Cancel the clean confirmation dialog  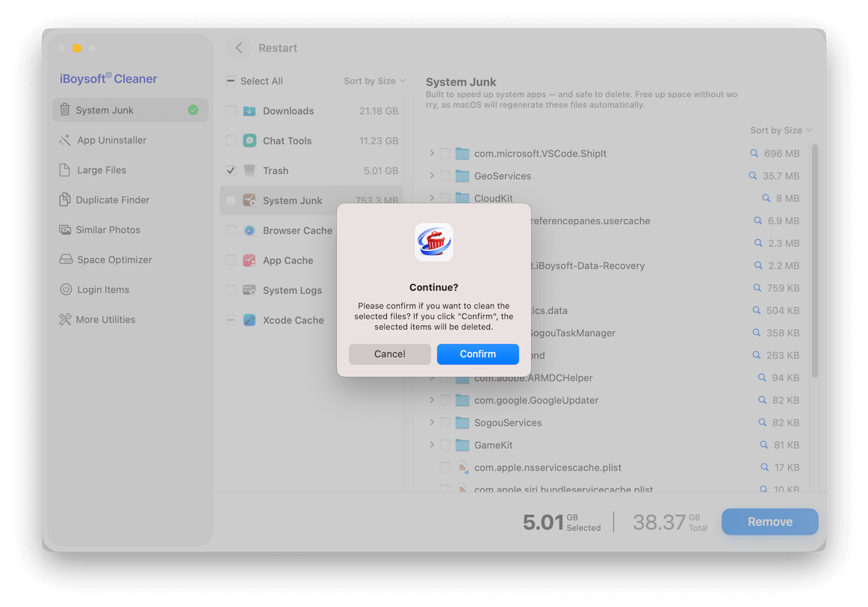pos(389,354)
